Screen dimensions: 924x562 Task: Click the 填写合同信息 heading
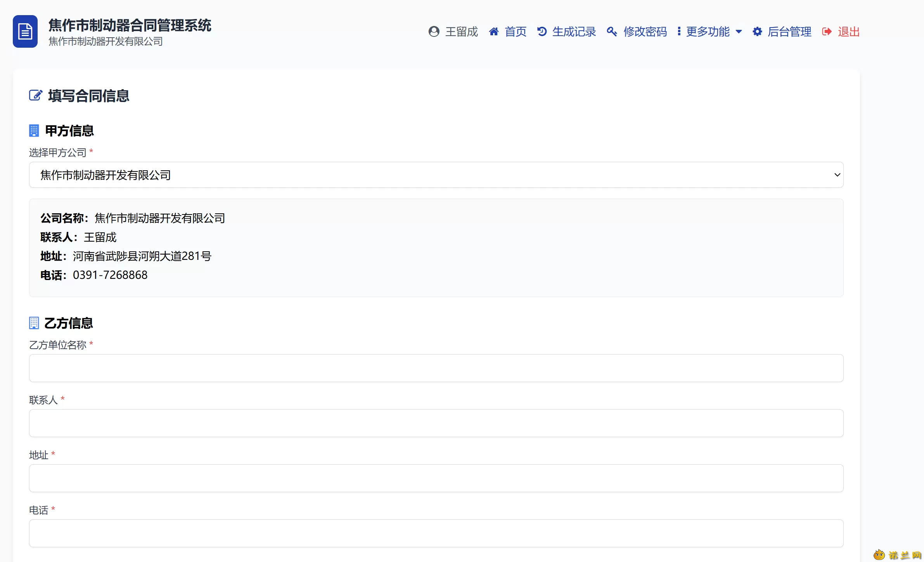point(89,96)
